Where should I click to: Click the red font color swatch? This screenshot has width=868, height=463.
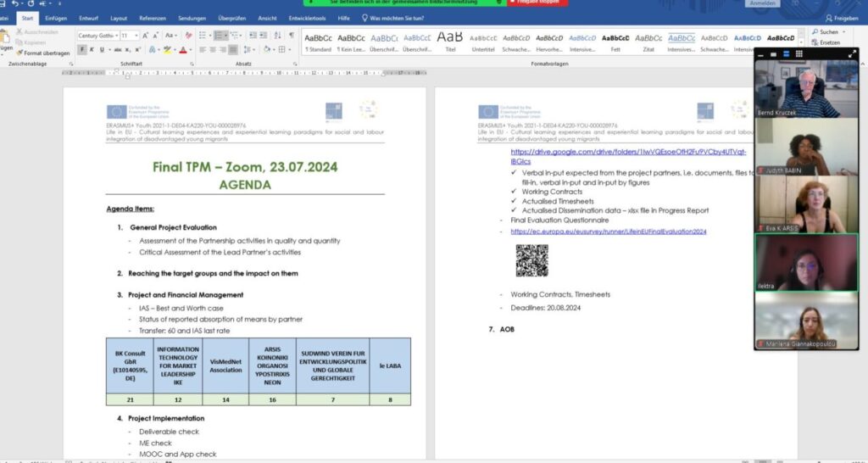(183, 50)
